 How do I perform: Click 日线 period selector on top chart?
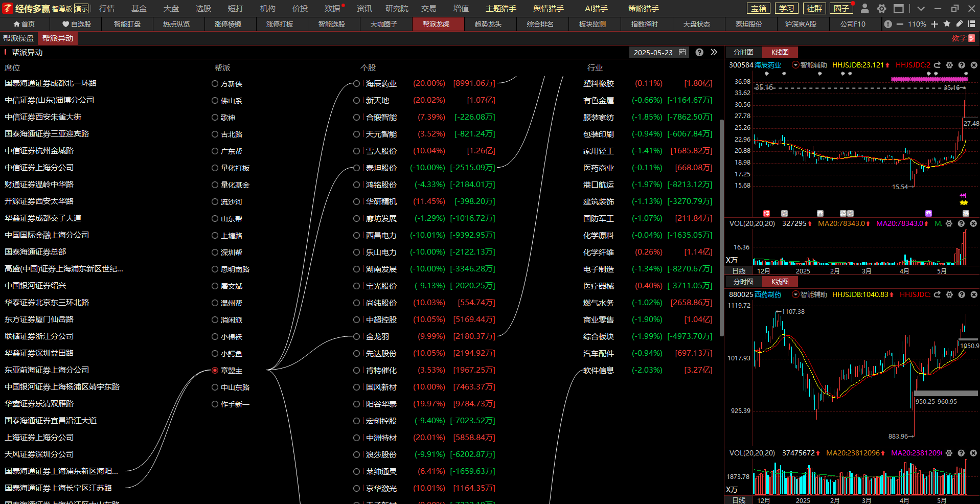click(x=739, y=271)
